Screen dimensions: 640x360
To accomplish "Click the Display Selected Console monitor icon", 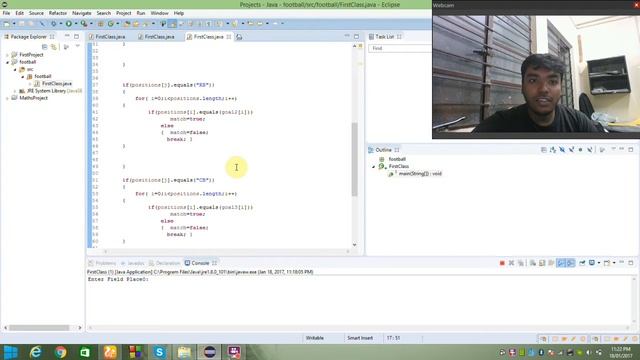I will (x=592, y=263).
